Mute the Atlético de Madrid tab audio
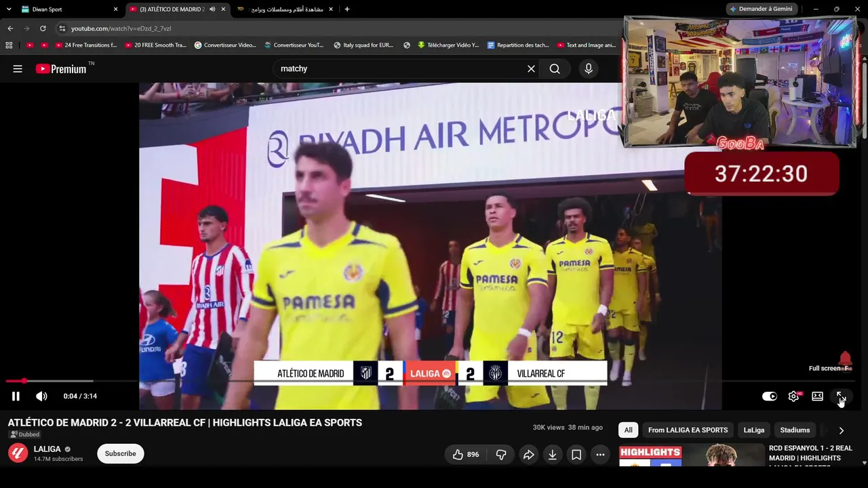This screenshot has width=868, height=488. (213, 9)
